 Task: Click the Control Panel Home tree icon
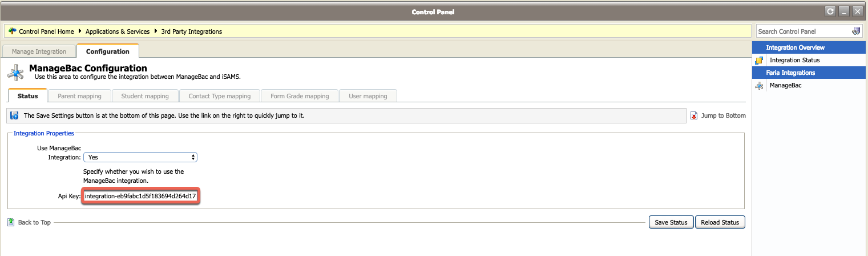tap(12, 31)
